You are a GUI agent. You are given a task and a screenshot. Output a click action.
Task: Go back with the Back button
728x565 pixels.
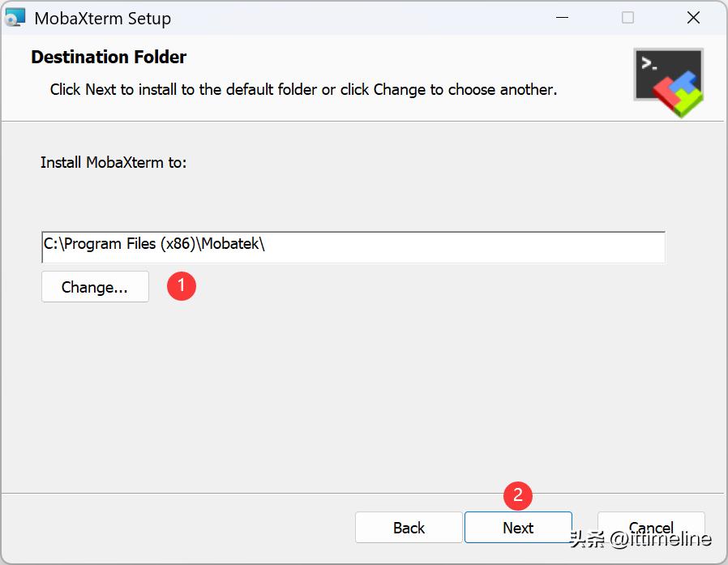coord(409,528)
